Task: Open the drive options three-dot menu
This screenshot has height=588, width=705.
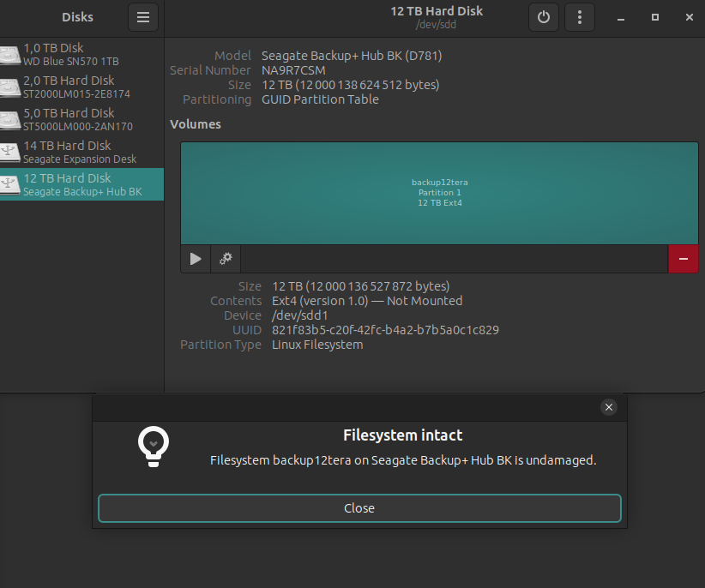Action: (x=581, y=17)
